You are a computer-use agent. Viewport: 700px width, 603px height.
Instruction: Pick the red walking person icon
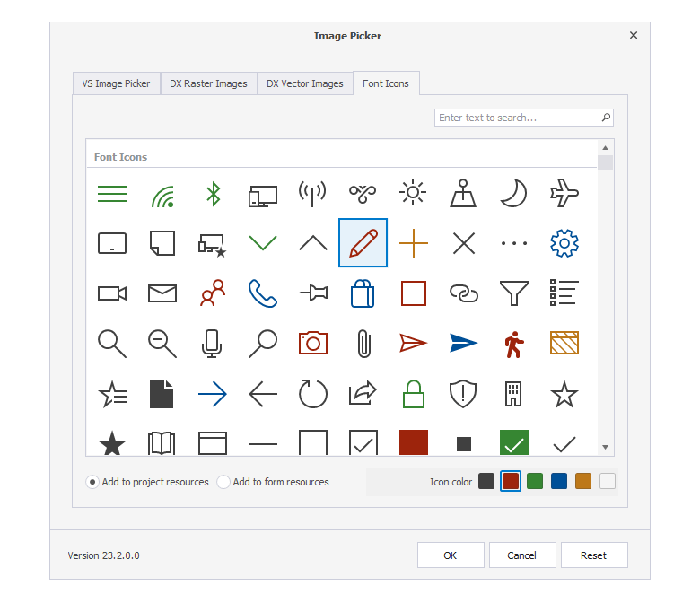pyautogui.click(x=514, y=345)
